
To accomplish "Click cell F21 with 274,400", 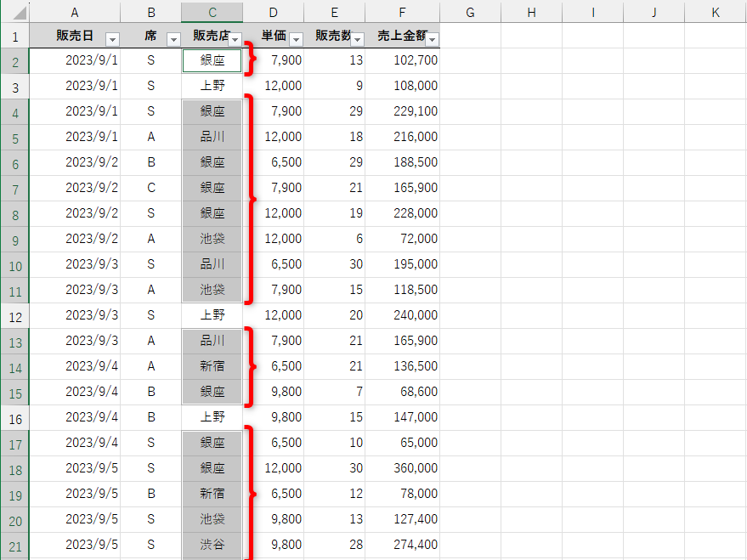I will point(403,546).
